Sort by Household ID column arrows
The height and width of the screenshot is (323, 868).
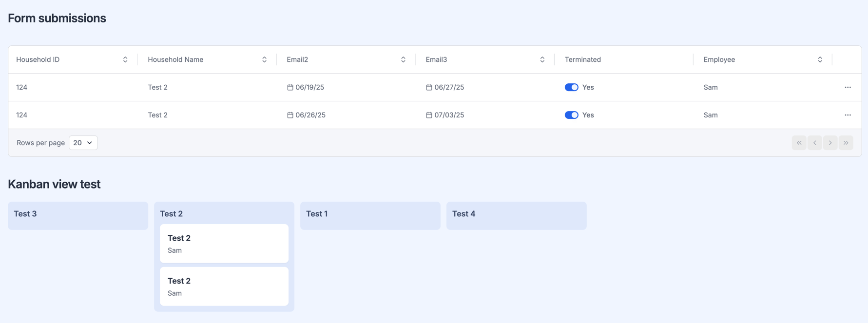(125, 59)
